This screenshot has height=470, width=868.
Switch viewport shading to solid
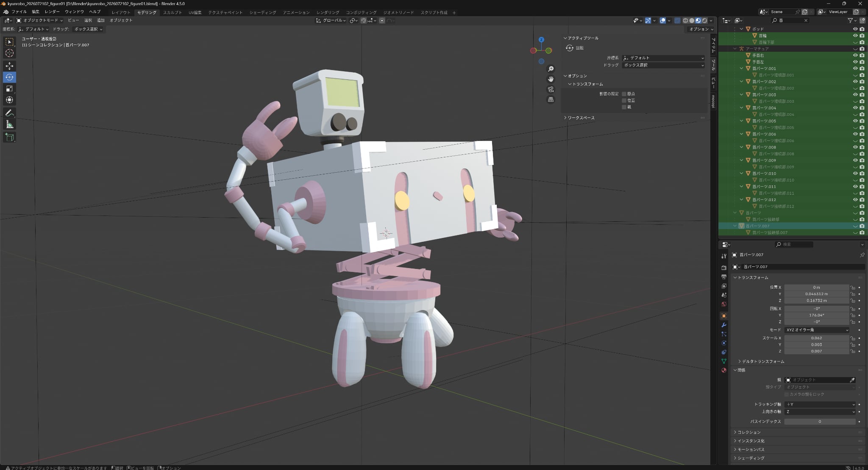pyautogui.click(x=692, y=20)
